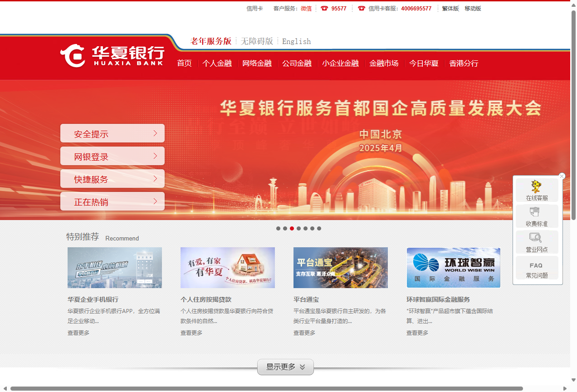
Task: Click the credit card hotline phone icon
Action: (362, 9)
